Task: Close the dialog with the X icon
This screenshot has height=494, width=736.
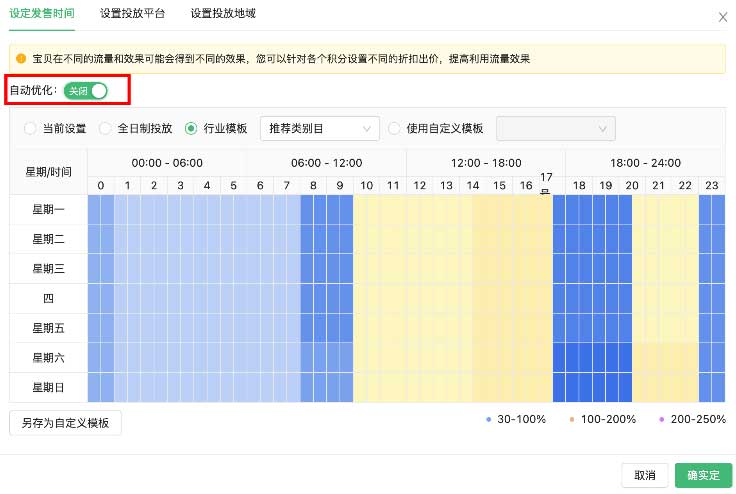Action: pos(722,18)
